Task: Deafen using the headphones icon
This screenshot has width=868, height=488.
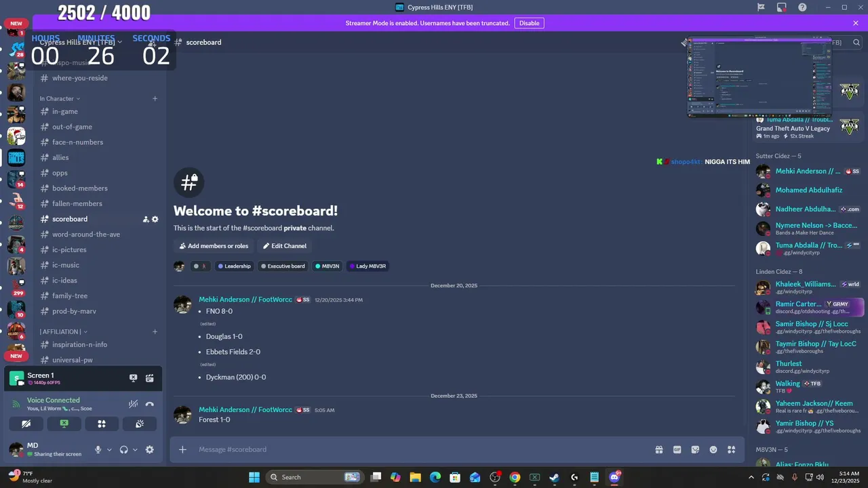Action: tap(124, 449)
